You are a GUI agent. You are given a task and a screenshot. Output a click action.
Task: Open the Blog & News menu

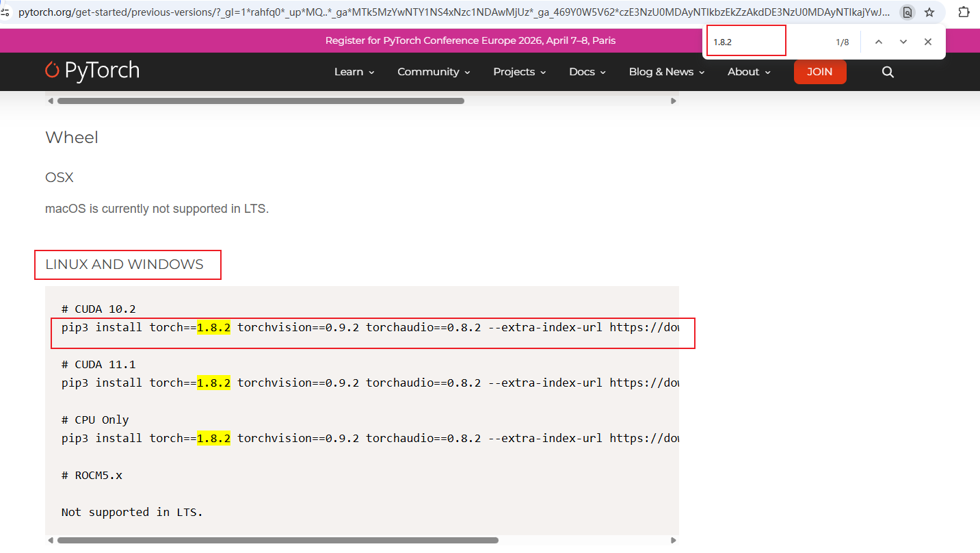[666, 72]
